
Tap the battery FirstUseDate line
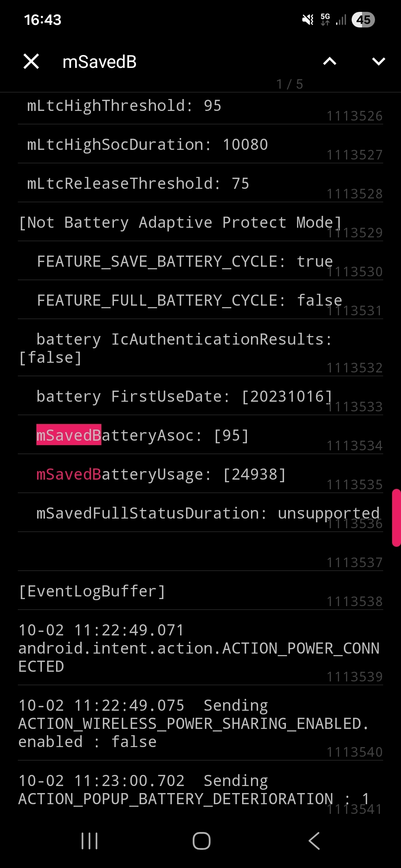[184, 397]
